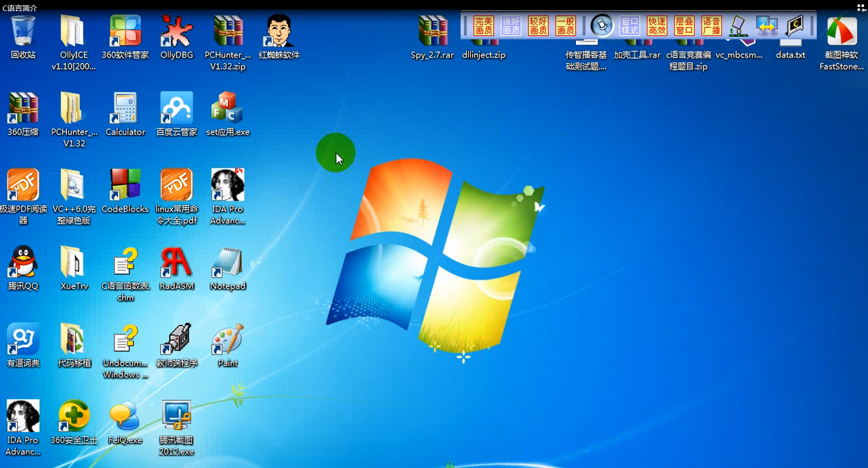This screenshot has width=868, height=468.
Task: Open VC++6.0完整绿色版 folder
Action: pyautogui.click(x=72, y=184)
